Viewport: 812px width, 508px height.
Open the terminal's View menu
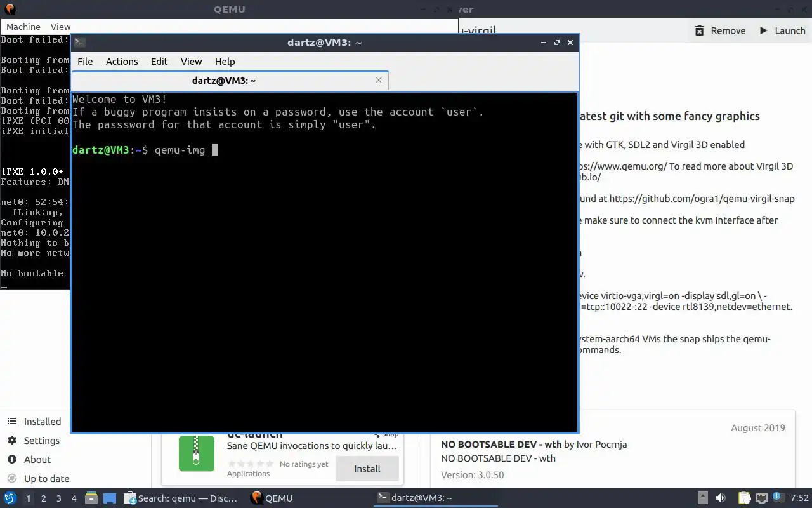click(191, 62)
